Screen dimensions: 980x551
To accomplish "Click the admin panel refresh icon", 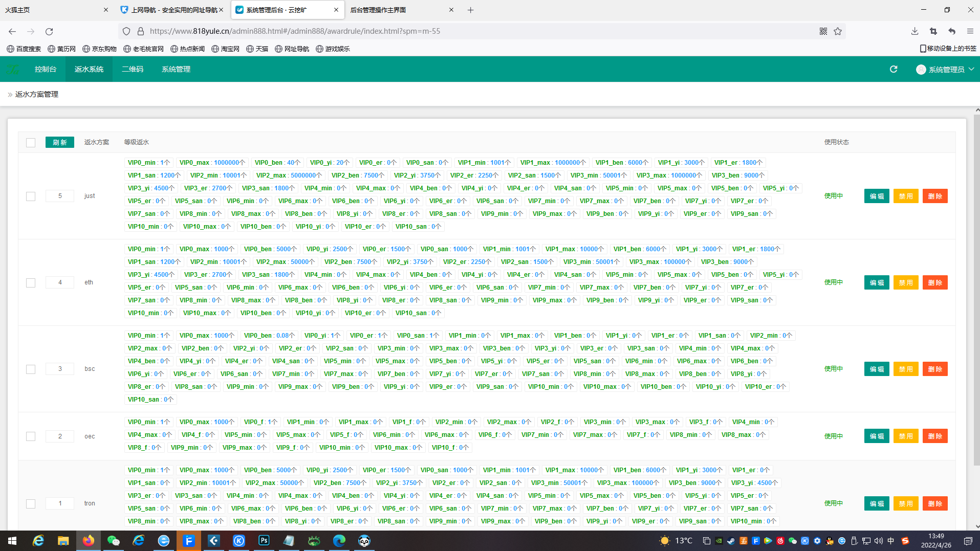I will pyautogui.click(x=894, y=69).
